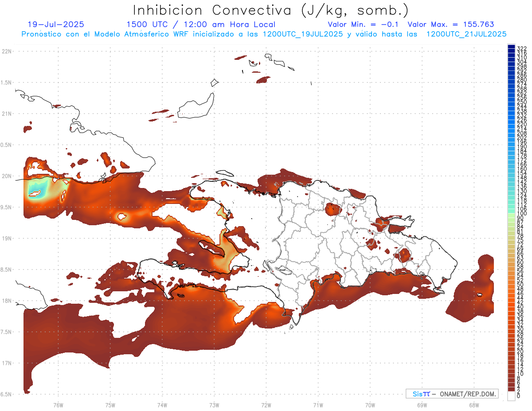Image resolution: width=532 pixels, height=411 pixels.
Task: Click the colorbar value label "280"
Action: (522, 80)
